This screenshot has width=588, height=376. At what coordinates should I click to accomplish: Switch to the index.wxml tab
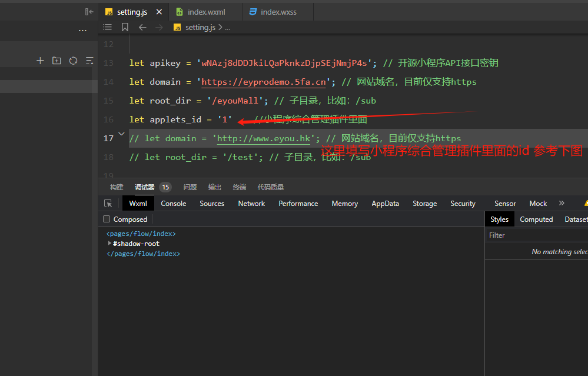[206, 12]
